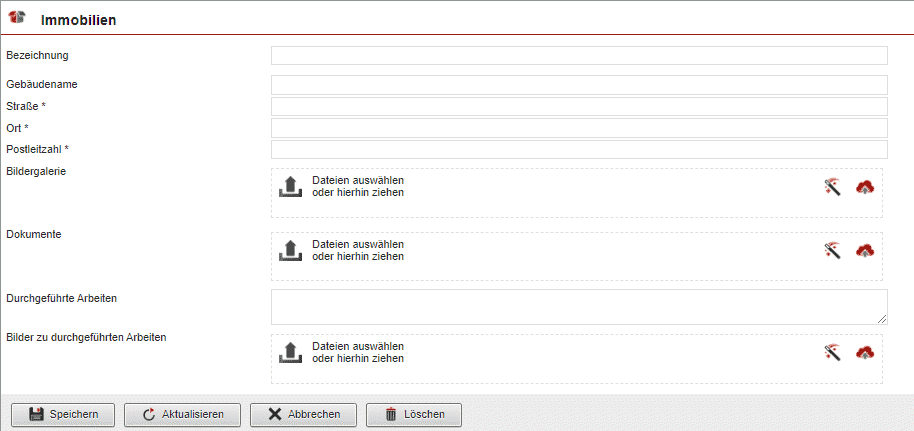Focus the Bezeichnung input field
914x431 pixels.
579,55
